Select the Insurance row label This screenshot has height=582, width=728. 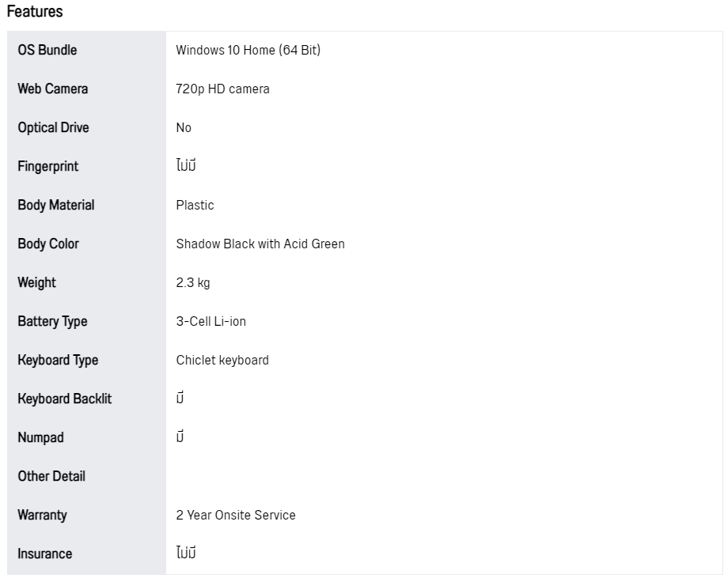tap(45, 554)
